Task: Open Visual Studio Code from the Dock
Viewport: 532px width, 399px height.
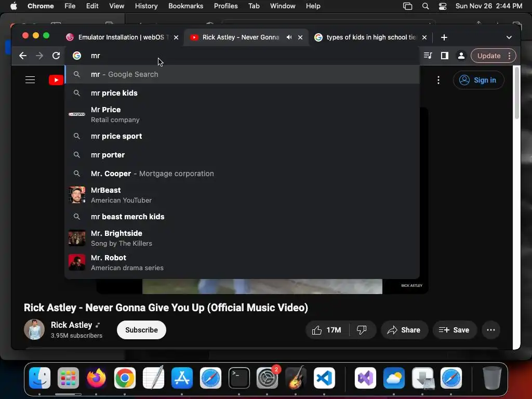Action: pyautogui.click(x=324, y=378)
